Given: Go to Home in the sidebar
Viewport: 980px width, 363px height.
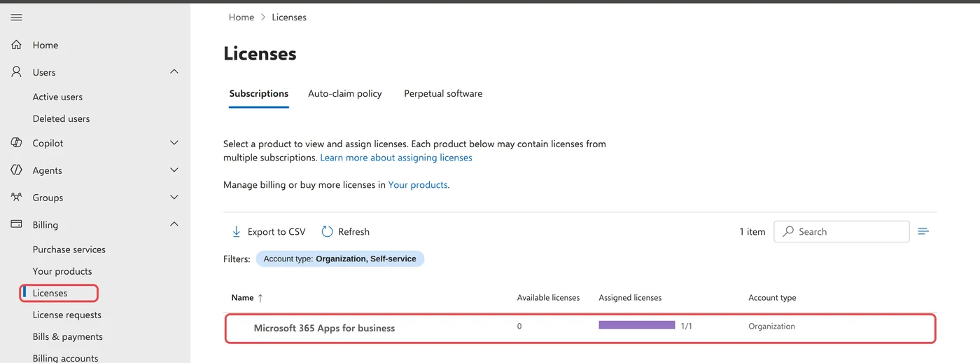Looking at the screenshot, I should coord(45,45).
